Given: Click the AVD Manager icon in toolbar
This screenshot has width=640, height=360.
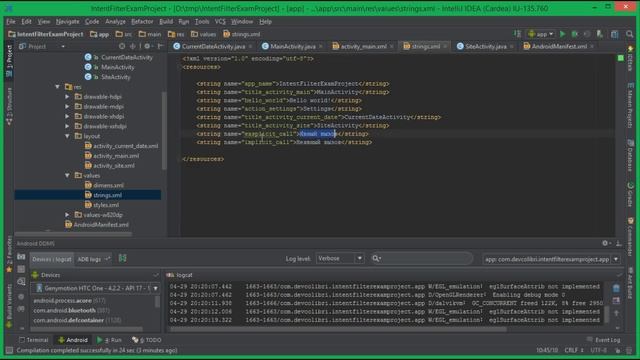Looking at the screenshot, I should click(600, 34).
